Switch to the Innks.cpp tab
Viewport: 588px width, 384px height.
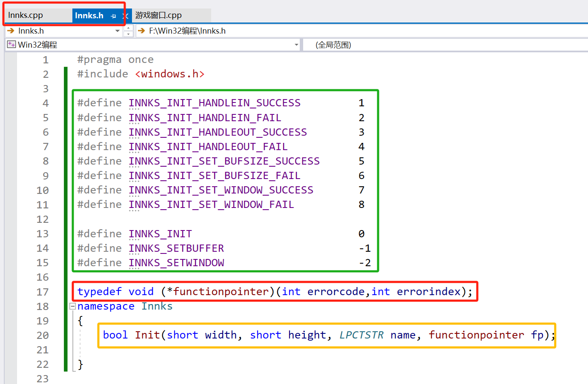tap(26, 15)
